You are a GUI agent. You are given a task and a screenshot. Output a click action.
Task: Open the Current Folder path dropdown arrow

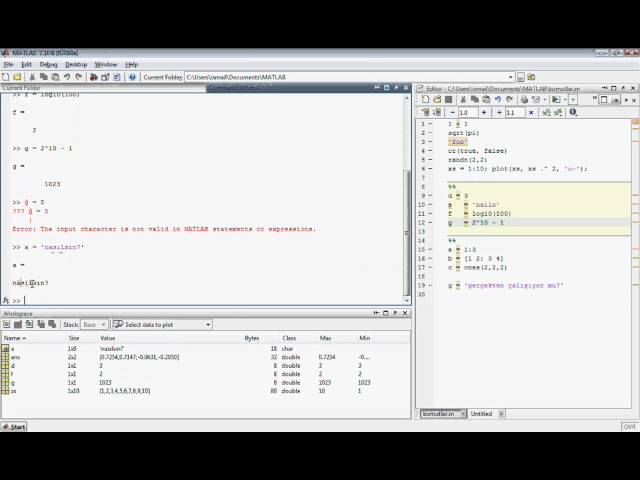510,77
